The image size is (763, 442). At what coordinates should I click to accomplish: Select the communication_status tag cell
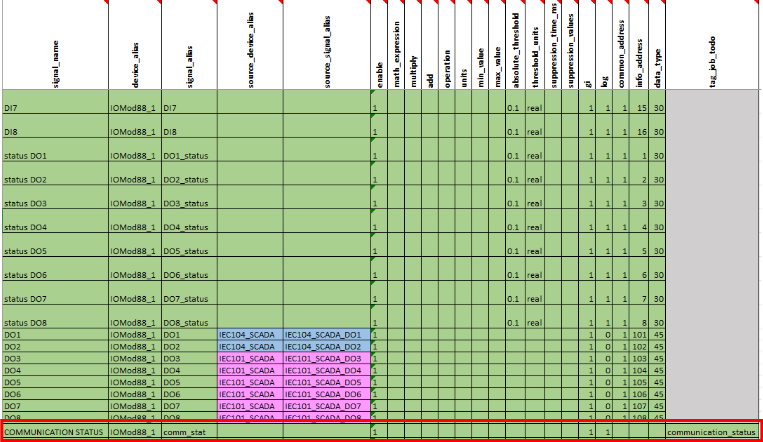[712, 431]
